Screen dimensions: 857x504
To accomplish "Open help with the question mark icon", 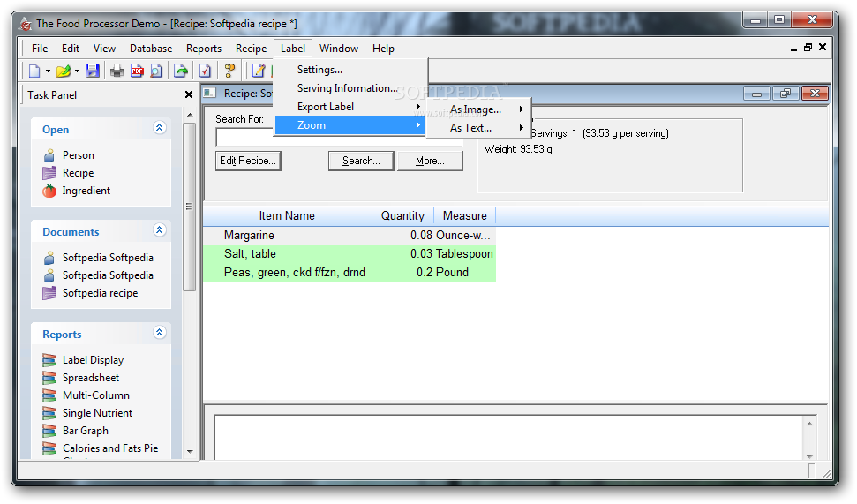I will (229, 71).
